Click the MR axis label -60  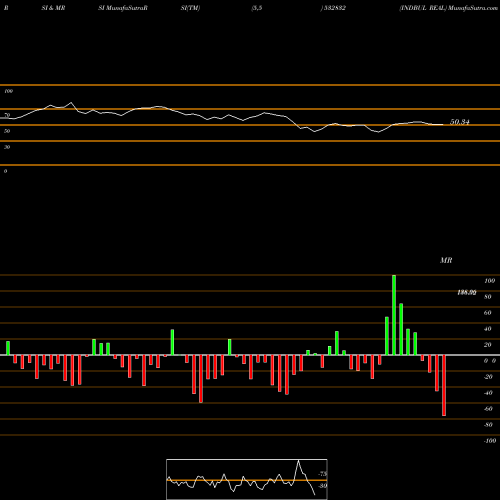coord(488,409)
